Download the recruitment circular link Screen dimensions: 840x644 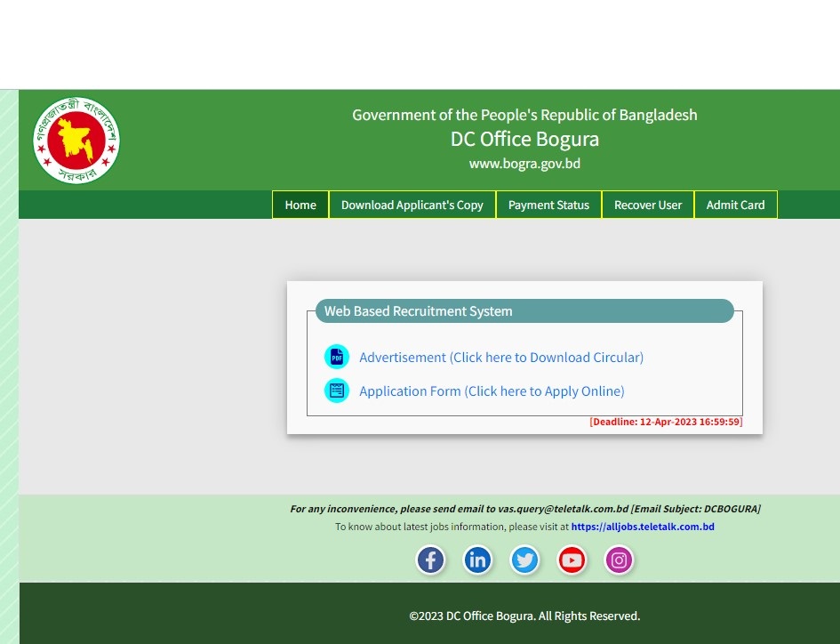coord(501,357)
